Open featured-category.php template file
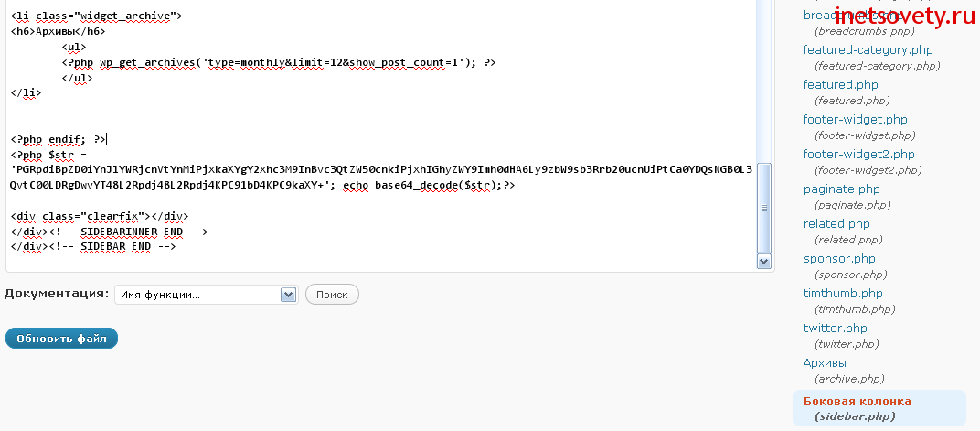980x431 pixels. coord(868,50)
